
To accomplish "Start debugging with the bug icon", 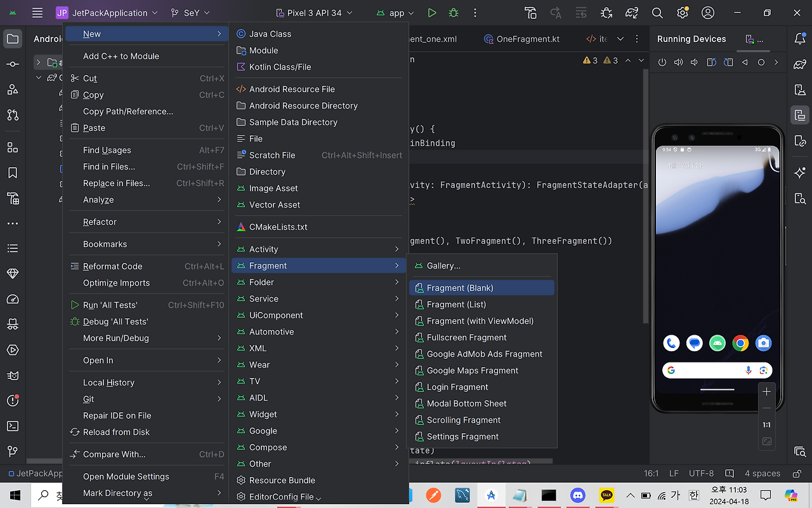I will [453, 13].
